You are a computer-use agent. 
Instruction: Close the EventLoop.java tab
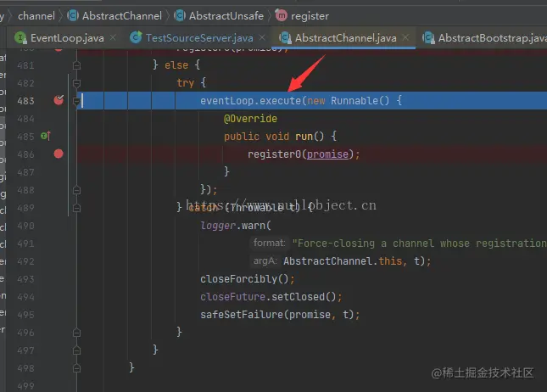113,37
